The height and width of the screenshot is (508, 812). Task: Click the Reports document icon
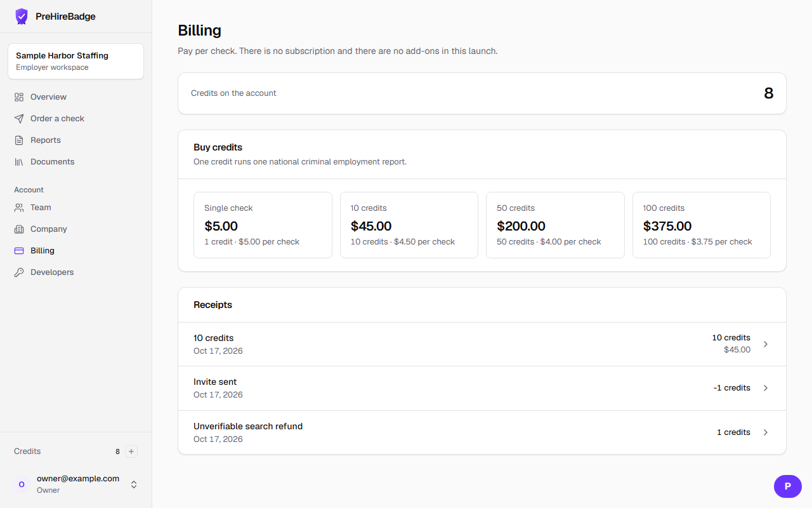click(19, 140)
